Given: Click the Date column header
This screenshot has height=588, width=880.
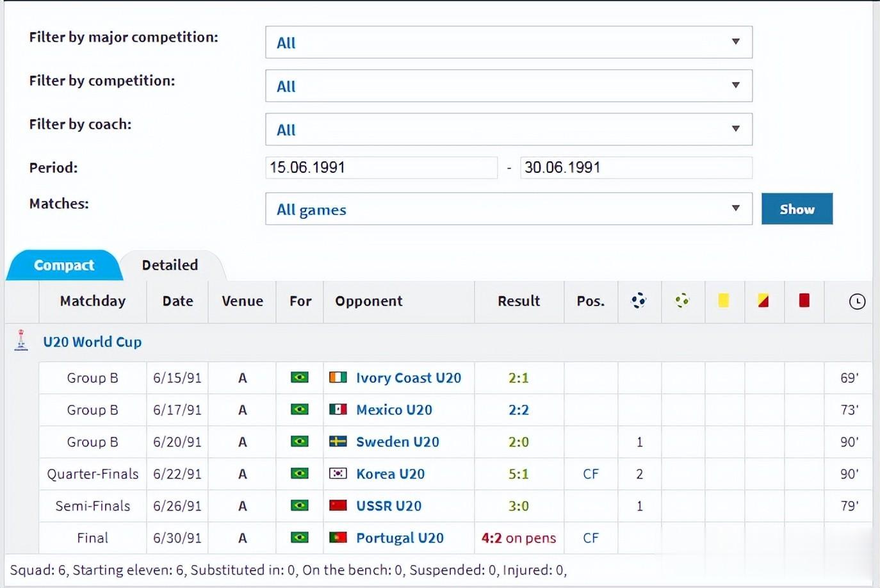Looking at the screenshot, I should pos(177,301).
